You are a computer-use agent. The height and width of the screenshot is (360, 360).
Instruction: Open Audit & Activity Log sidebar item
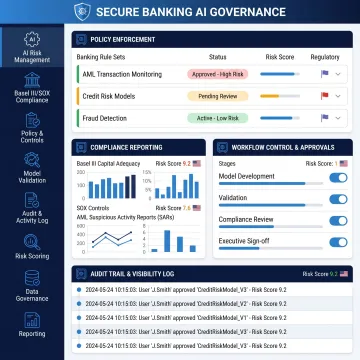(32, 207)
